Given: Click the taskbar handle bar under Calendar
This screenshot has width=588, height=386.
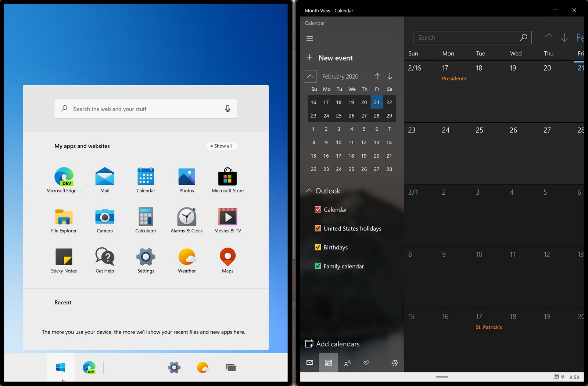Looking at the screenshot, I should (x=442, y=377).
